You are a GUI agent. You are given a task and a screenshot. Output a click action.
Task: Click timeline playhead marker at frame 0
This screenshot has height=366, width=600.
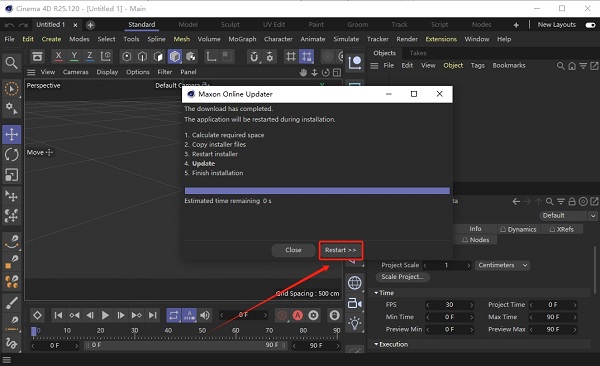click(x=34, y=331)
